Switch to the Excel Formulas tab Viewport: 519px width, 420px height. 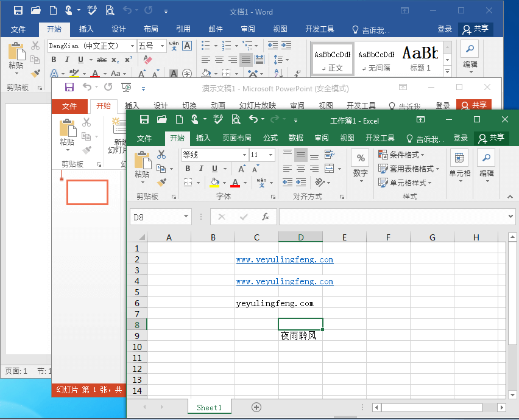coord(270,138)
